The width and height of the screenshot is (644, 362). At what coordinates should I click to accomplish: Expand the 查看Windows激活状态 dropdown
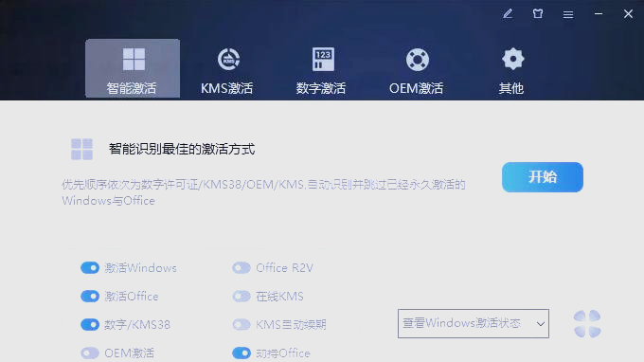474,323
